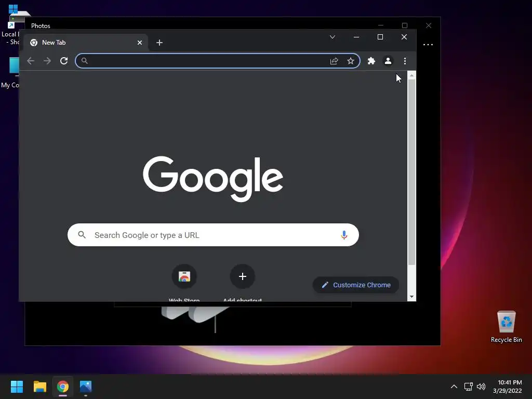The height and width of the screenshot is (399, 532).
Task: Open volume control in system tray
Action: pos(481,387)
